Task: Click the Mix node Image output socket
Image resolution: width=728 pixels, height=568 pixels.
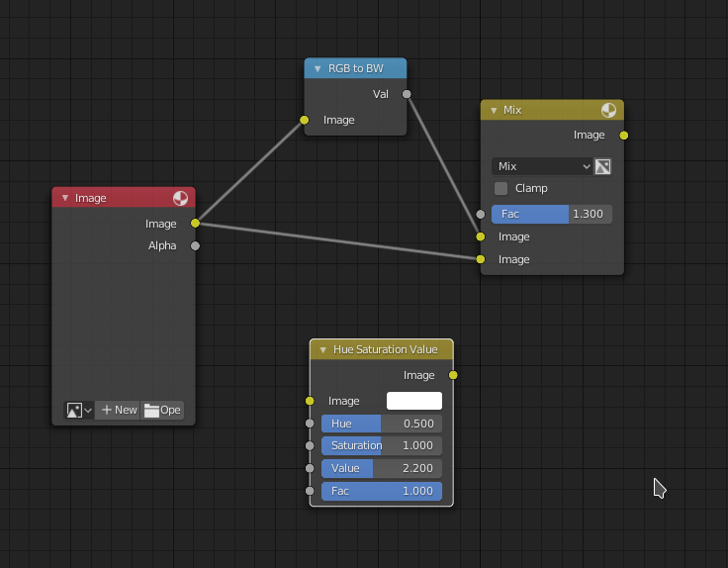Action: 624,136
